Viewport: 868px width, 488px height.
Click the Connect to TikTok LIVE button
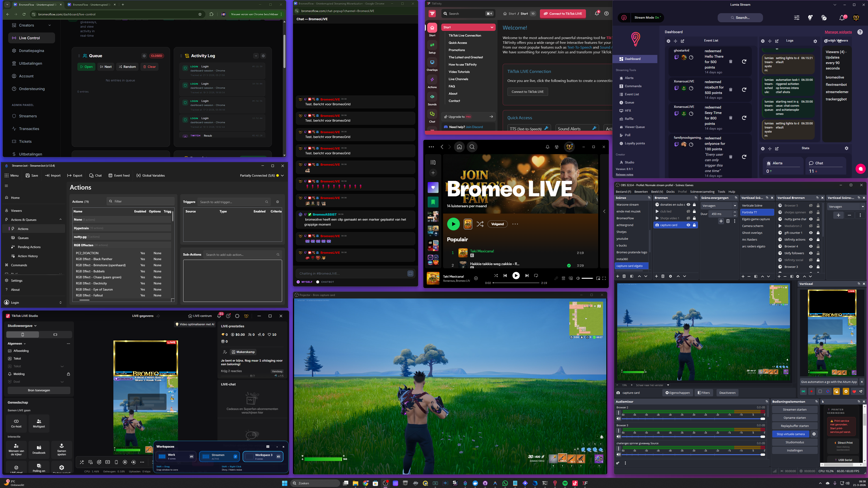point(562,13)
